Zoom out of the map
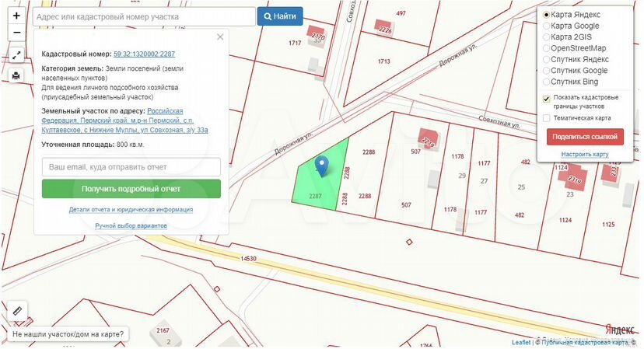The width and height of the screenshot is (644, 349). click(16, 33)
